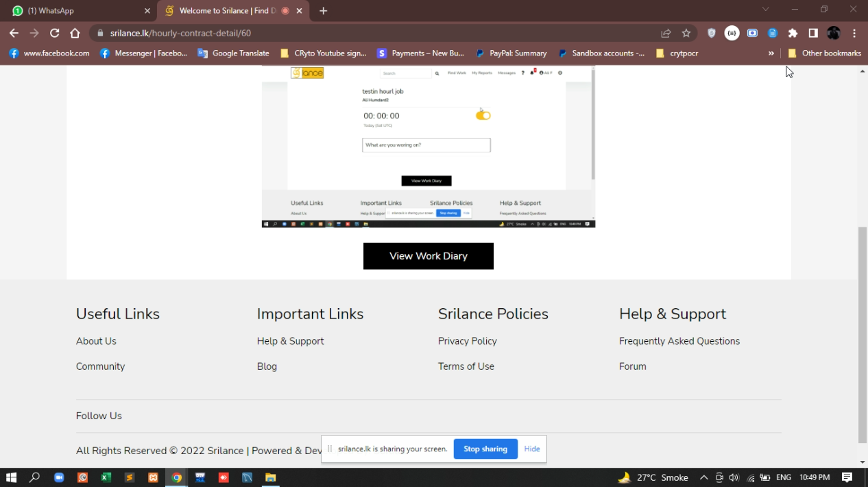
Task: Close the Welcome to Srilance tab
Action: pos(299,11)
